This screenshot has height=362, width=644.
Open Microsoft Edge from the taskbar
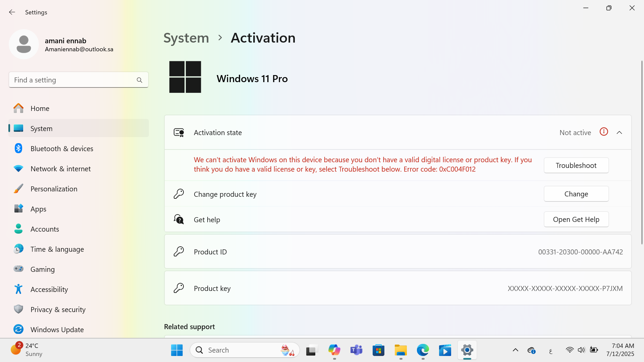click(x=423, y=350)
